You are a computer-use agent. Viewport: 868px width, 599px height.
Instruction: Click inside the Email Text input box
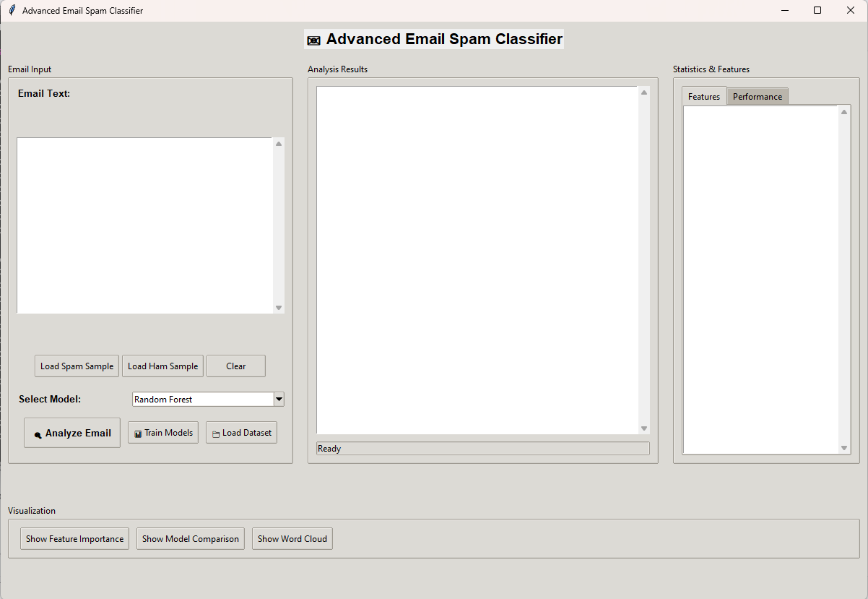tap(144, 225)
